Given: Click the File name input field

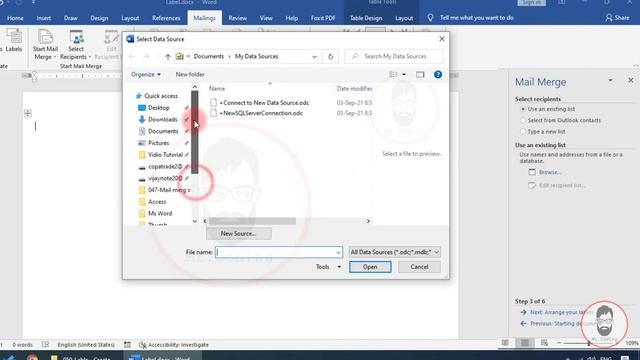Looking at the screenshot, I should tap(279, 253).
